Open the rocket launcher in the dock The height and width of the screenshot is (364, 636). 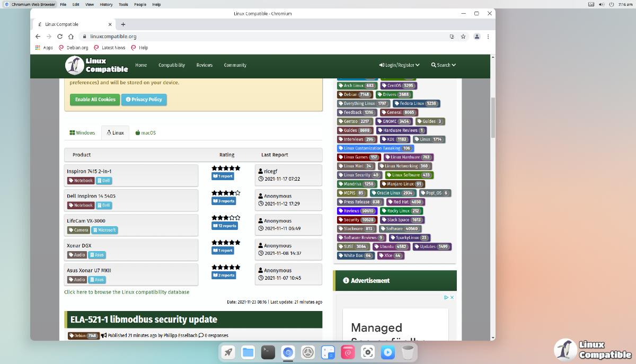pyautogui.click(x=228, y=352)
